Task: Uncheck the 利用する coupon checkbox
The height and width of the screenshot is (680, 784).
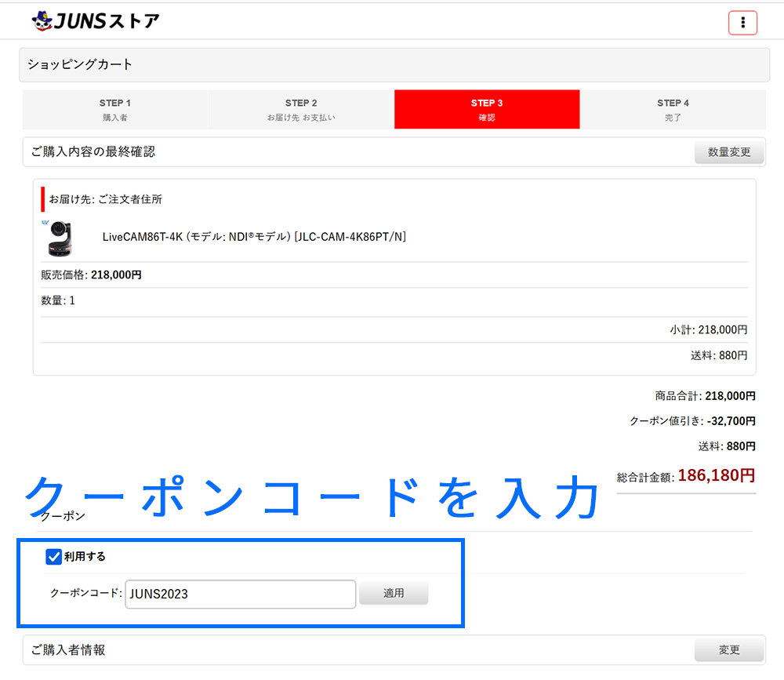Action: [53, 556]
